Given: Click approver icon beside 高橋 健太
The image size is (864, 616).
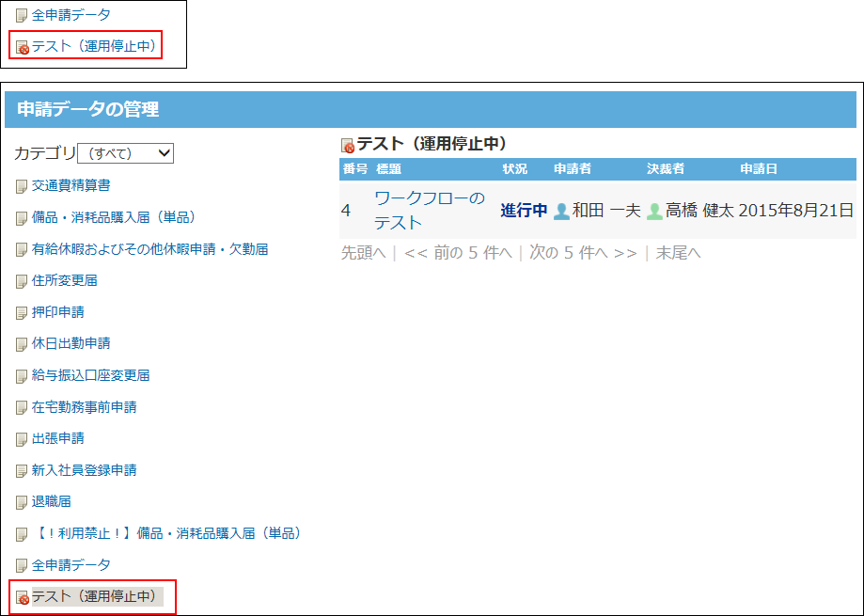Looking at the screenshot, I should pos(654,211).
